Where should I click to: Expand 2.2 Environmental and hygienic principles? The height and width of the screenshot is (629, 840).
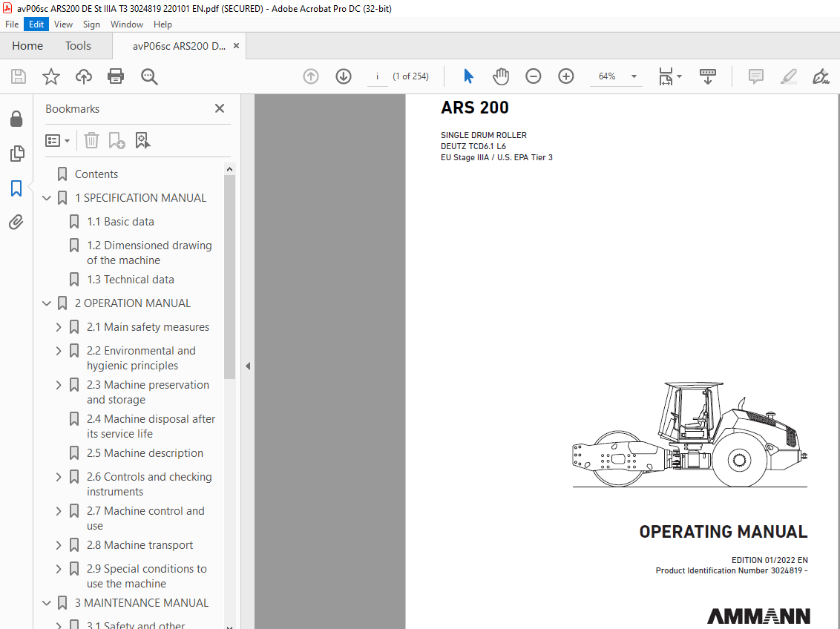pos(59,351)
